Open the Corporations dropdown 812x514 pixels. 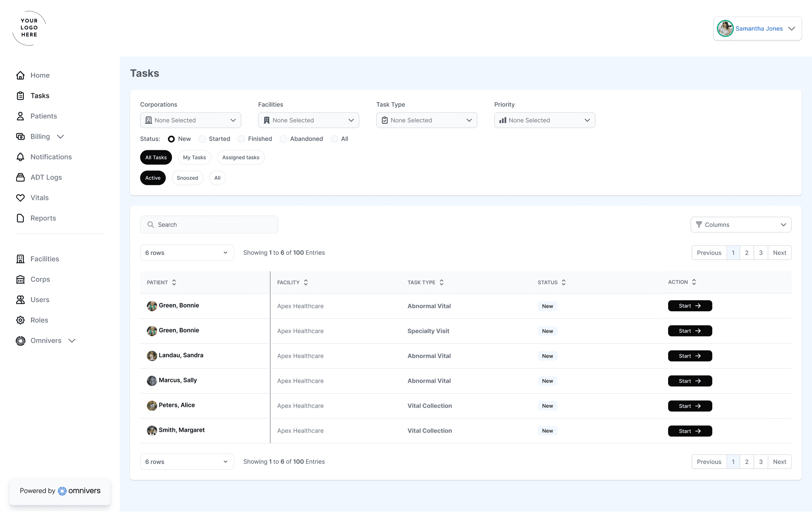190,120
